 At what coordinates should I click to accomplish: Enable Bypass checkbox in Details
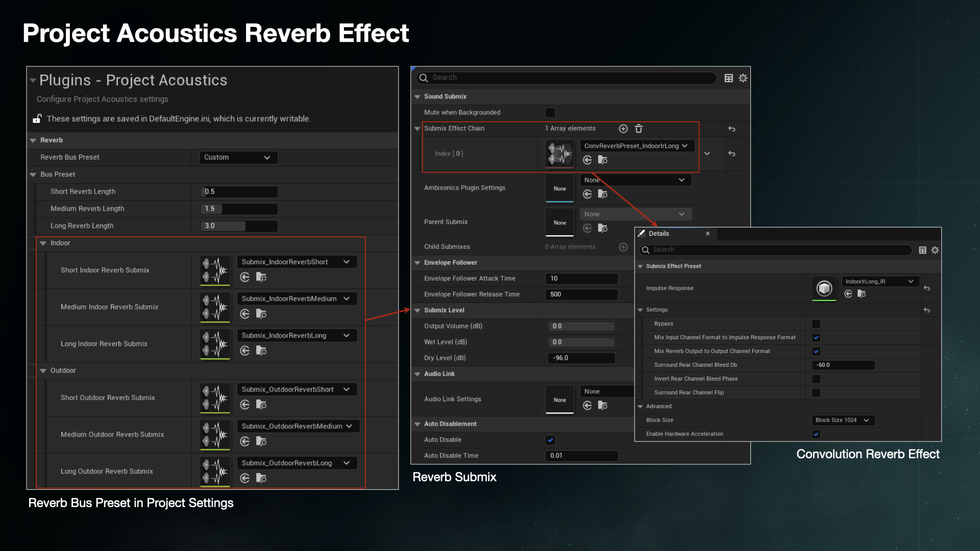(816, 324)
